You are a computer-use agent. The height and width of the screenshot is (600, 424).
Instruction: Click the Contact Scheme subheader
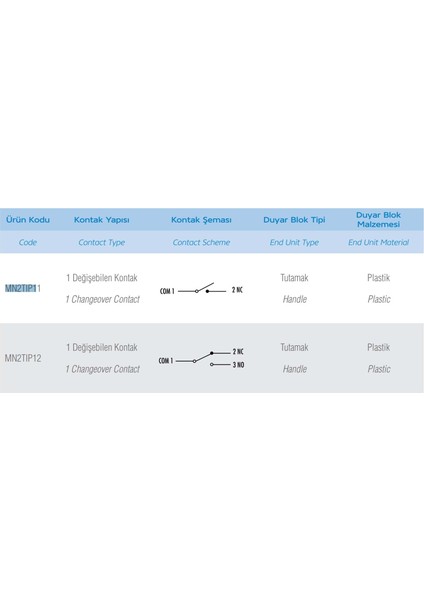coord(201,242)
